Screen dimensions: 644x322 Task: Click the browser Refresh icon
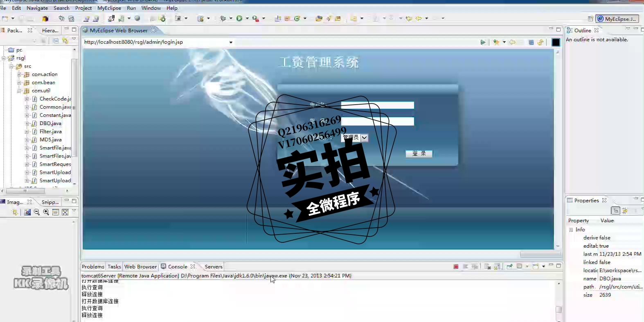point(540,42)
